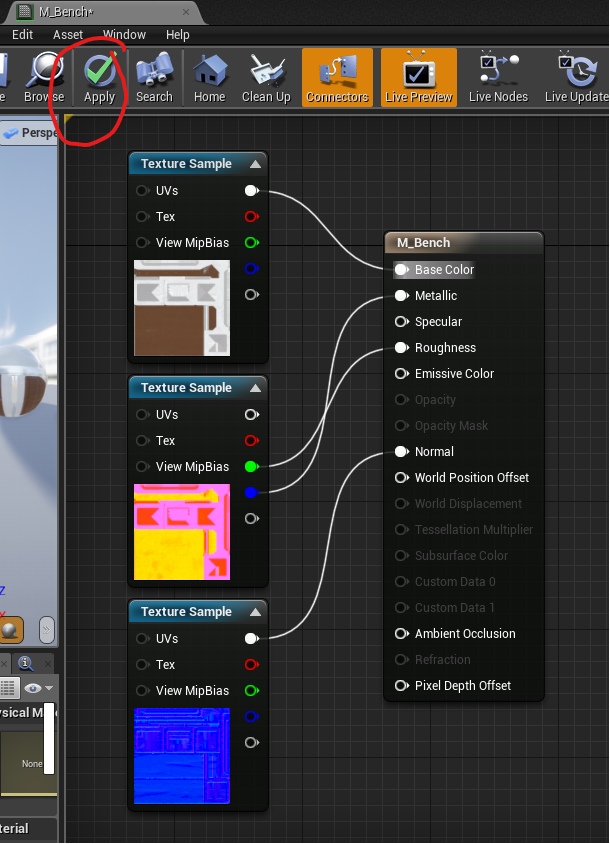Click UVs input pin on pink-yellow Texture Sample
Viewport: 610px width, 844px height.
[x=142, y=414]
